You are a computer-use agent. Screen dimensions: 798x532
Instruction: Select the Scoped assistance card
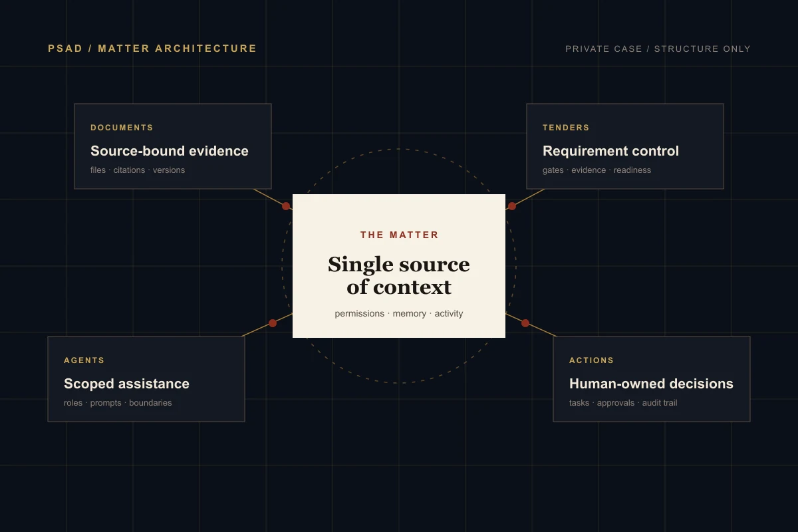[146, 379]
